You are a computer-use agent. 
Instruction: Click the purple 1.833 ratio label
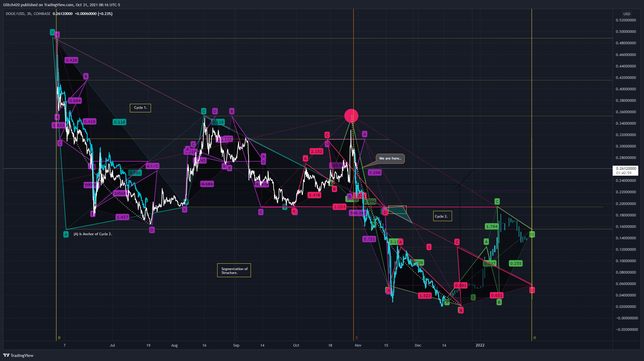click(x=58, y=125)
